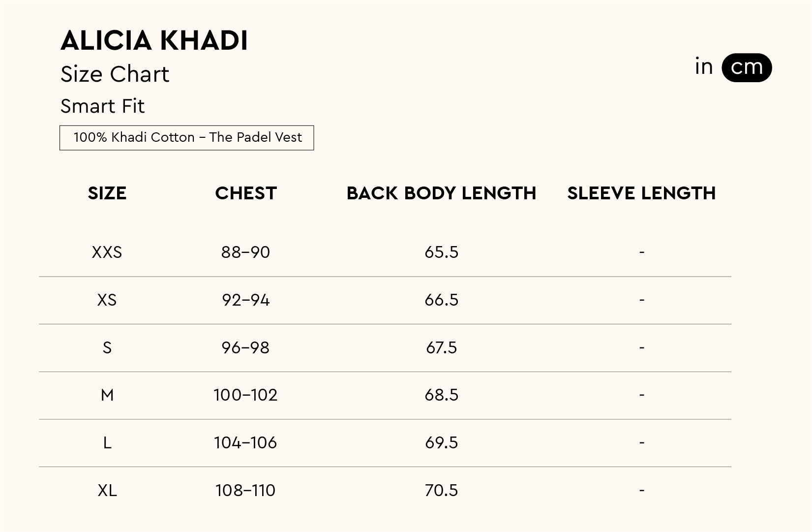
Task: Select the L size row label
Action: pyautogui.click(x=107, y=443)
